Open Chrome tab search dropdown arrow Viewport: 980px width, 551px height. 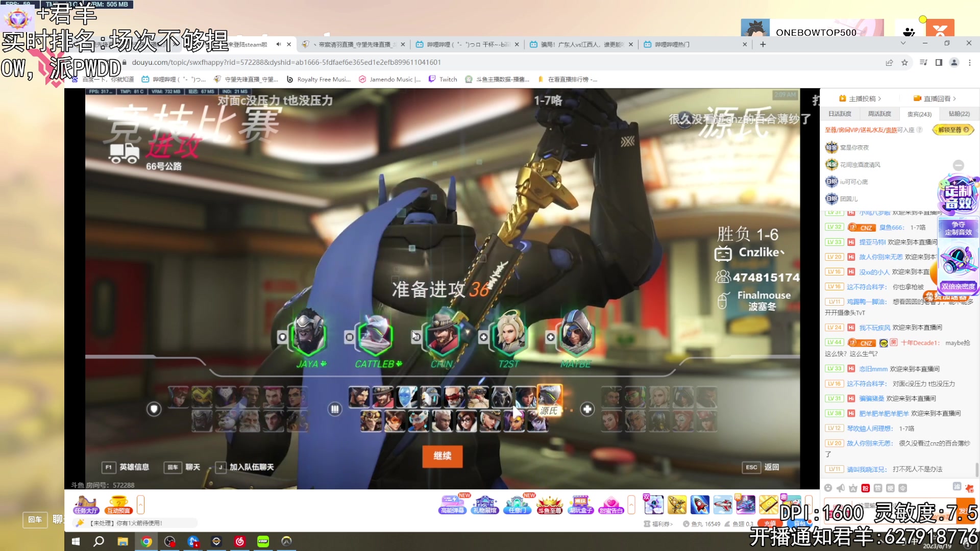point(903,43)
